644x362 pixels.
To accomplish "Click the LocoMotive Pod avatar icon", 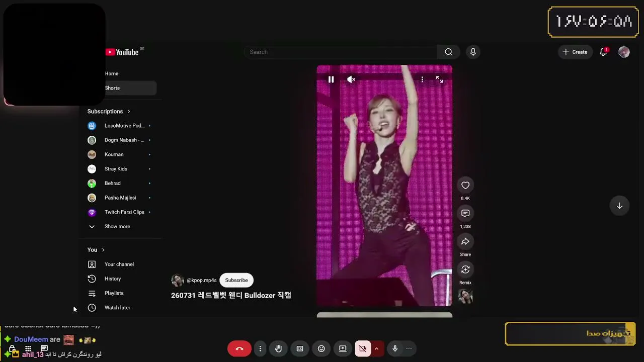I will [x=92, y=126].
